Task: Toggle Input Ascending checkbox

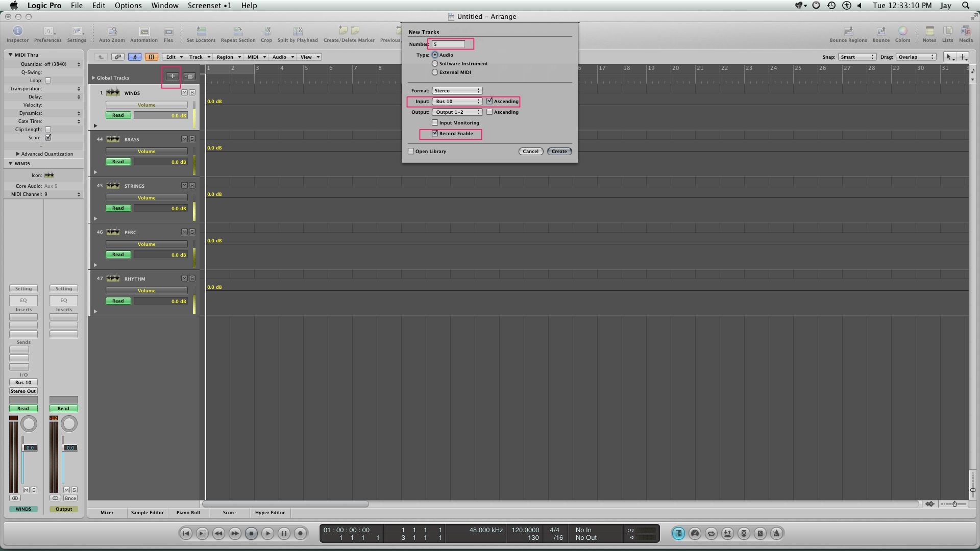Action: click(x=489, y=101)
